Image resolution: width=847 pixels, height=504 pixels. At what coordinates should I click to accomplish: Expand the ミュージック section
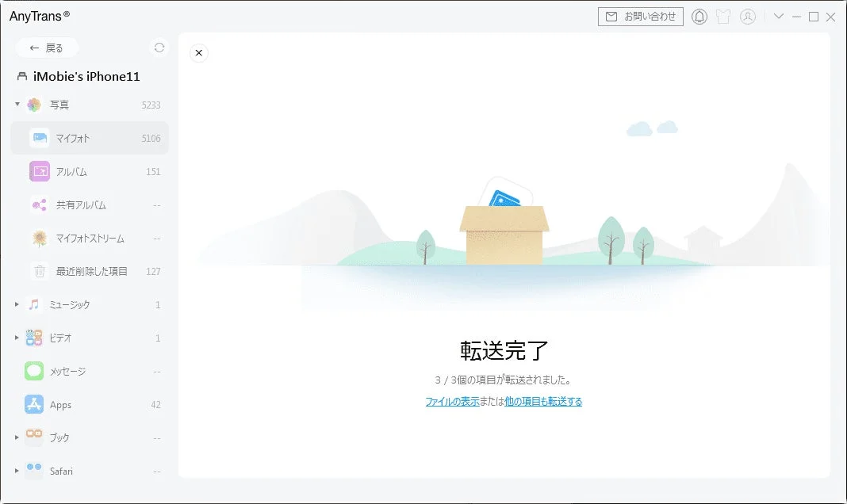[x=17, y=304]
